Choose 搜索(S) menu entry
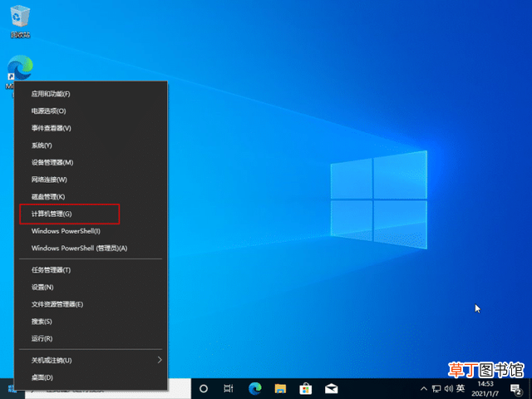 tap(91, 322)
